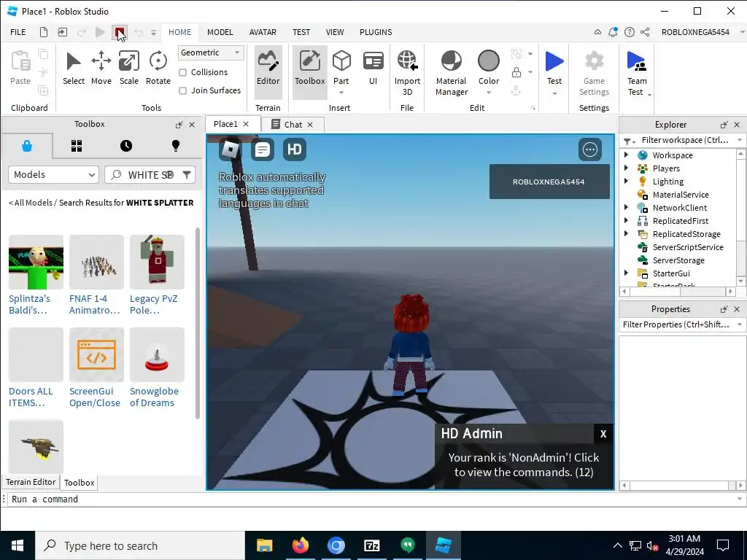Open Toolbox Marketplace tab

(x=27, y=146)
